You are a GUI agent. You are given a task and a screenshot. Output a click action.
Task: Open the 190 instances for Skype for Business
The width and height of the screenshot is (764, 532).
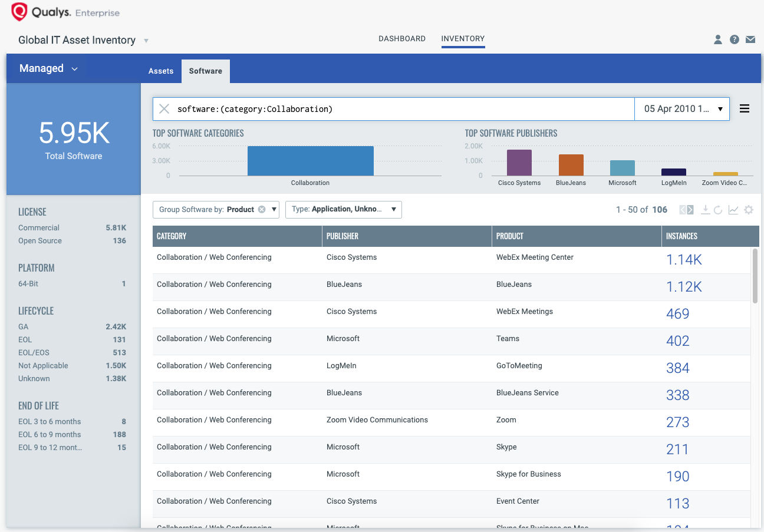[678, 477]
